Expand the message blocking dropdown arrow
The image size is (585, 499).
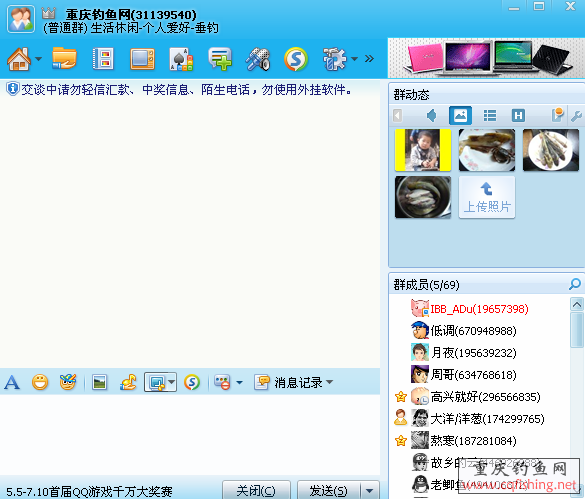tap(240, 383)
